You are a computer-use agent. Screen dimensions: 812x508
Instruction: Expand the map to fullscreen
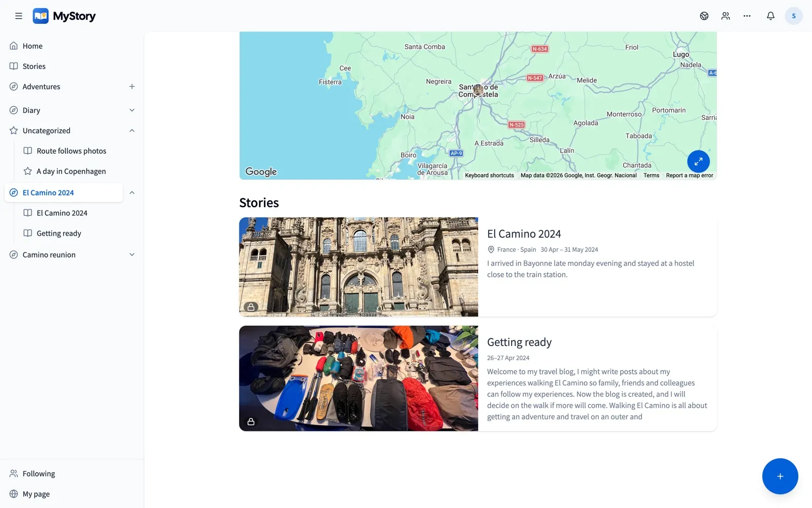(698, 162)
